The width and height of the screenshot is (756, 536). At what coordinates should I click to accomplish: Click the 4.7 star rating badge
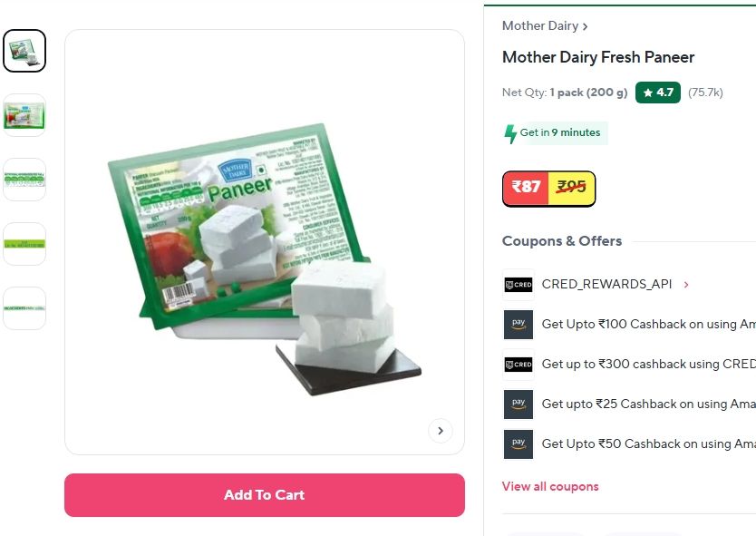coord(657,93)
